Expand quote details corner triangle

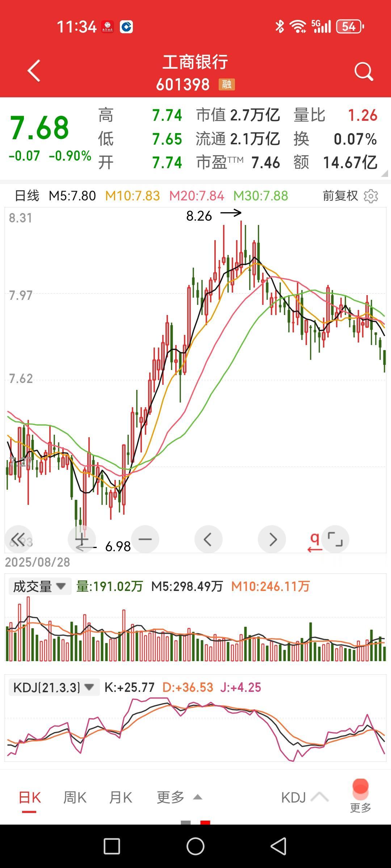tap(384, 173)
